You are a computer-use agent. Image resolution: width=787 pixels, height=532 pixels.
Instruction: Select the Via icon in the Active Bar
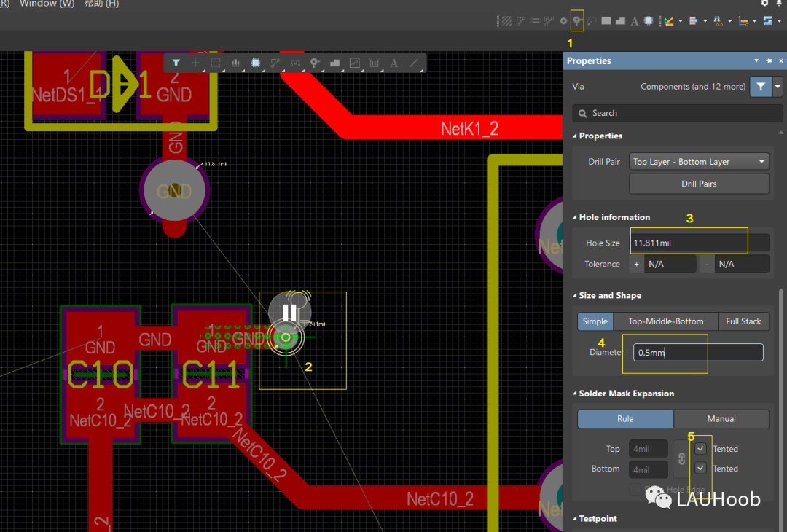point(315,63)
